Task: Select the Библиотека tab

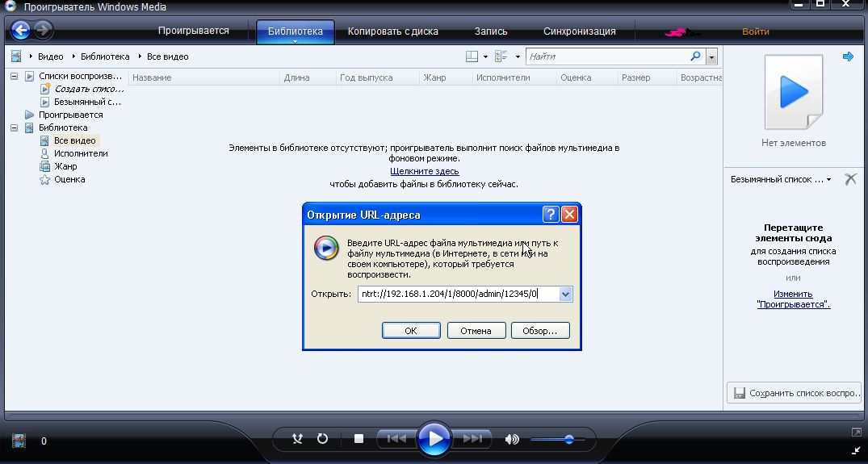Action: (295, 31)
